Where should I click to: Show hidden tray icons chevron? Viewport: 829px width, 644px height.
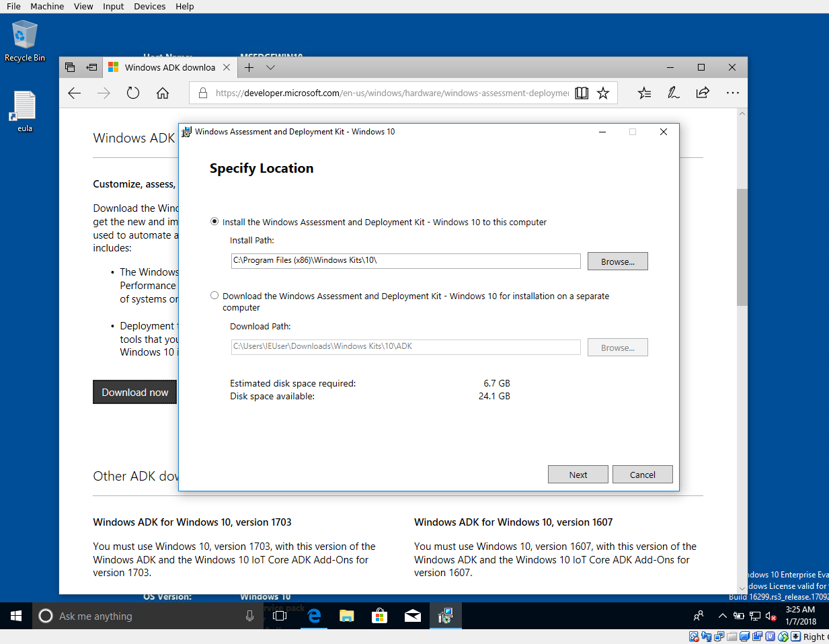[723, 616]
